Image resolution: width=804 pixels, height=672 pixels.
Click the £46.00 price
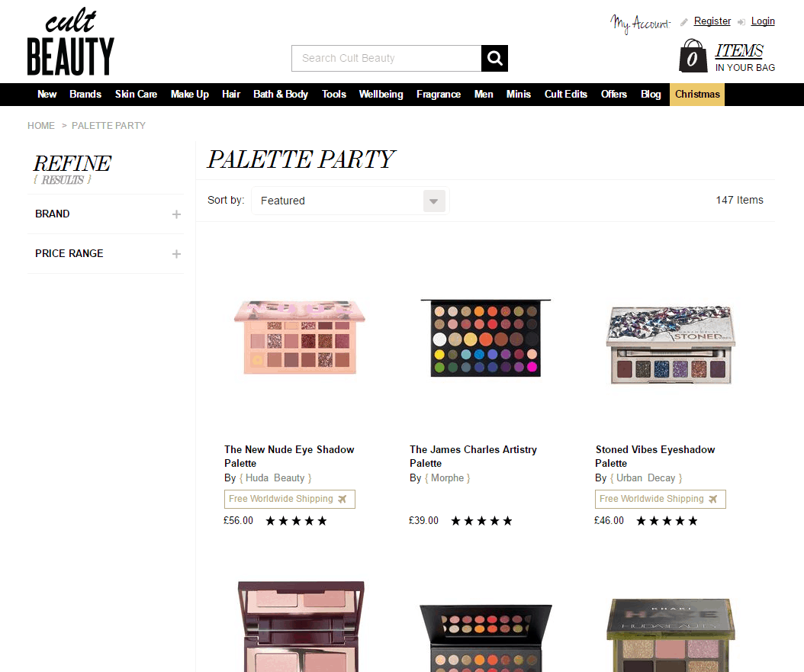pyautogui.click(x=609, y=521)
